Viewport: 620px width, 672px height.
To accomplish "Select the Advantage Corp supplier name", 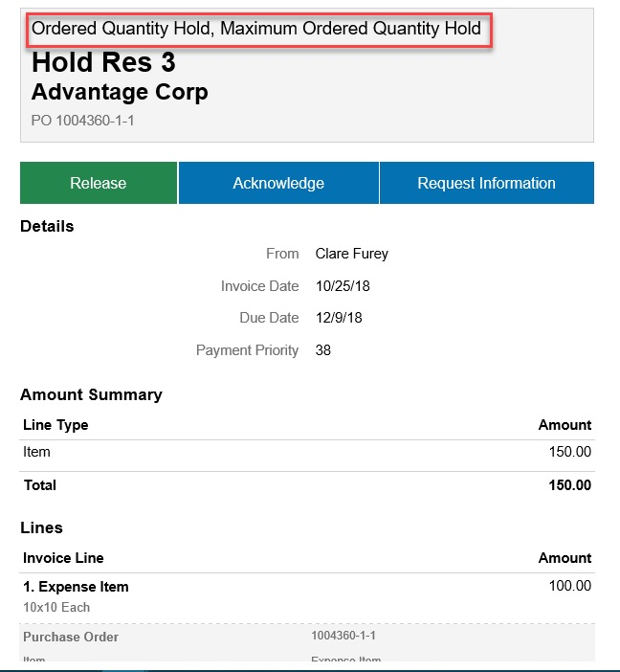I will click(120, 93).
